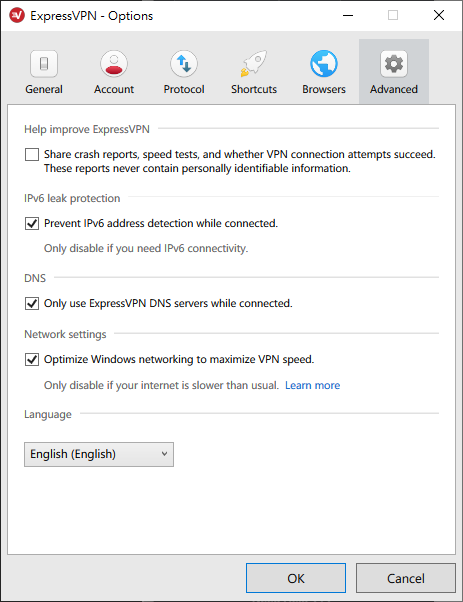Screen dimensions: 463x602
Task: Click the General tab label
Action: coord(44,89)
